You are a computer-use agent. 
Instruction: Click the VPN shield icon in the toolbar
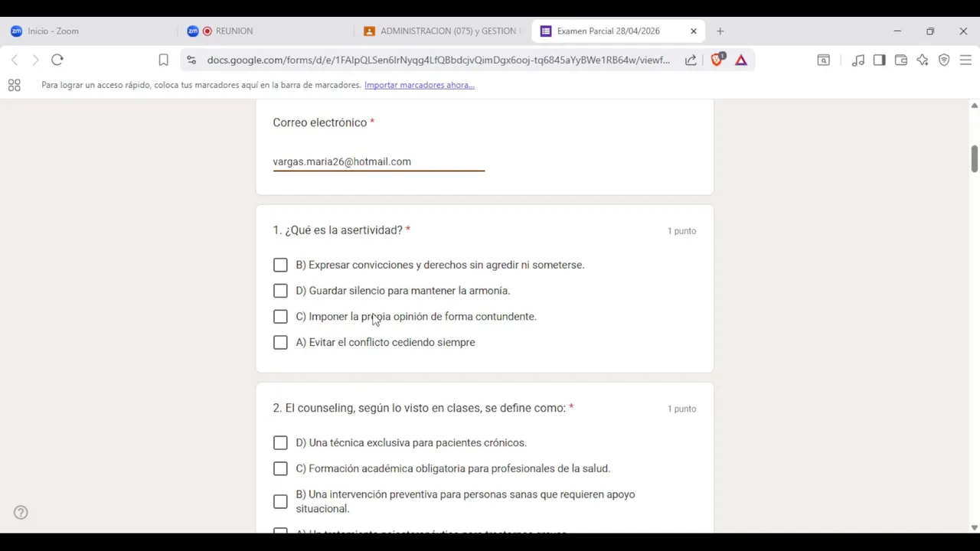(x=944, y=60)
